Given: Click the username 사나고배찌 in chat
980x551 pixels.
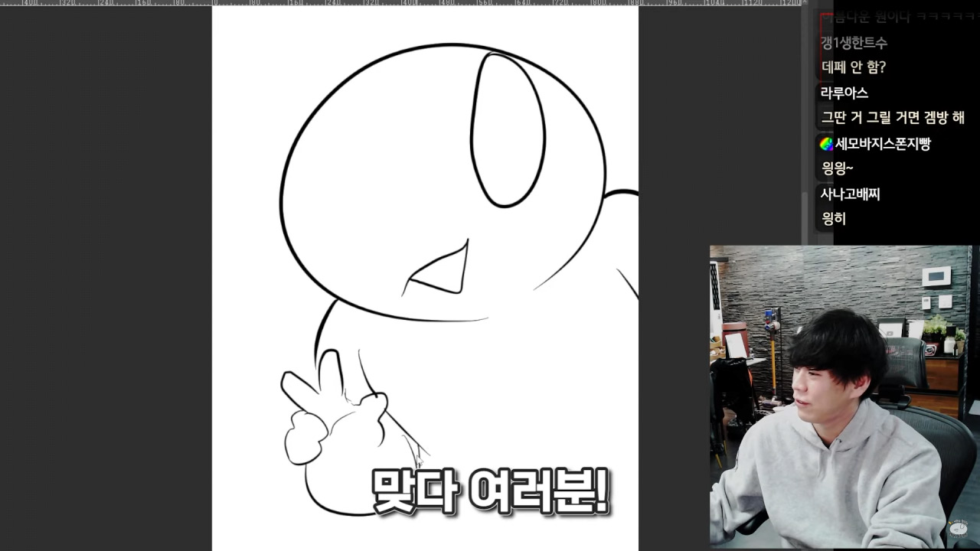Looking at the screenshot, I should [x=850, y=194].
